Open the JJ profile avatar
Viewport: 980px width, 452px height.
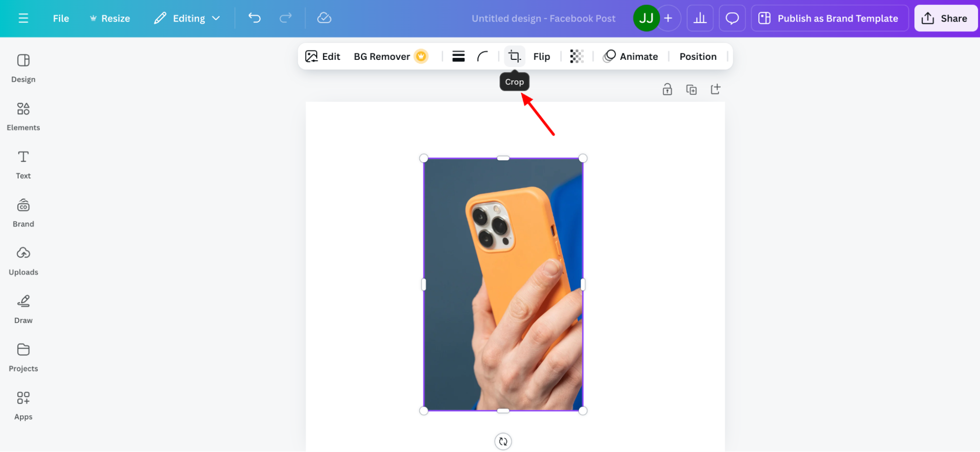(x=646, y=18)
